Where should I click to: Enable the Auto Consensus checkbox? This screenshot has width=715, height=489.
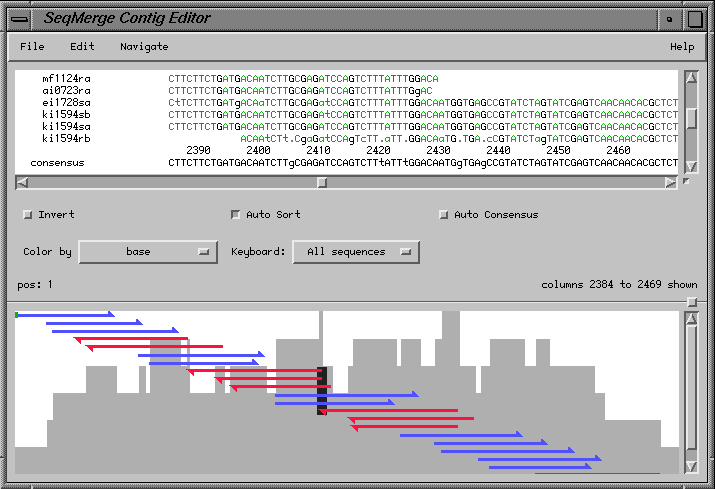[x=444, y=214]
